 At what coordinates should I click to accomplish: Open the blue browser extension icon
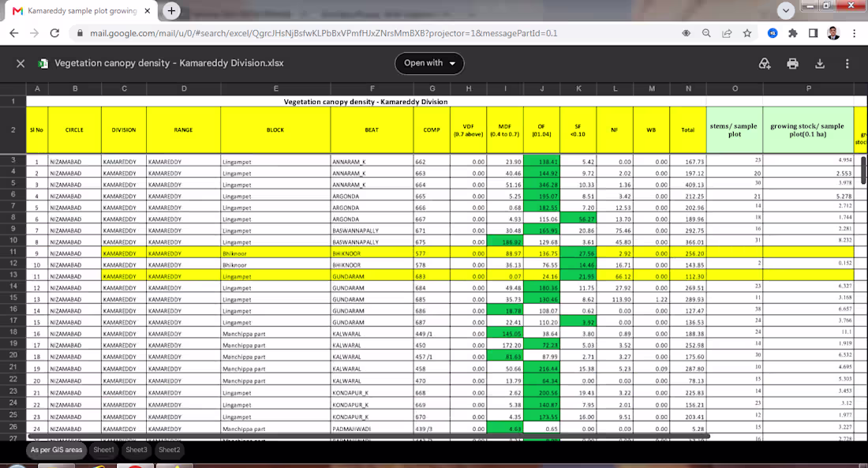[773, 33]
